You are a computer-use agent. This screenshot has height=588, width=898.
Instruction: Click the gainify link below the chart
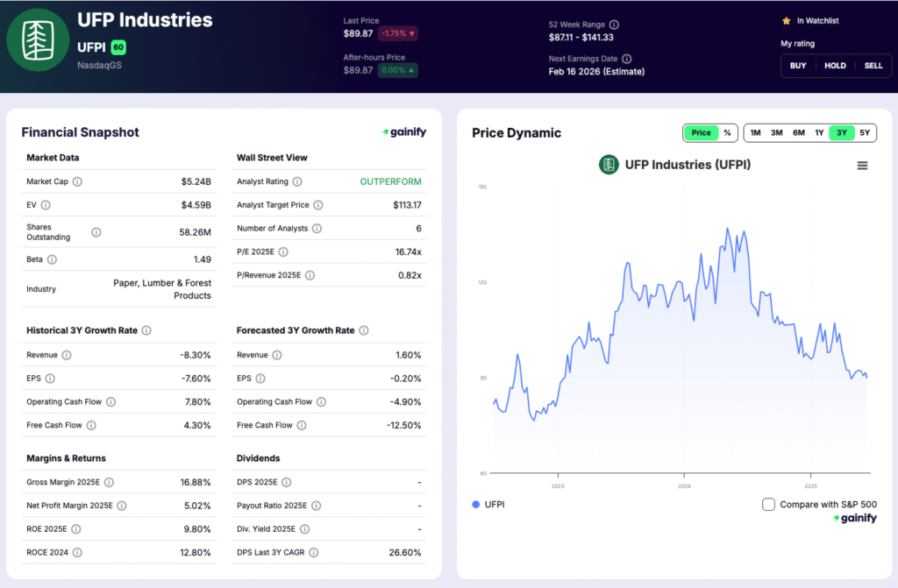853,518
